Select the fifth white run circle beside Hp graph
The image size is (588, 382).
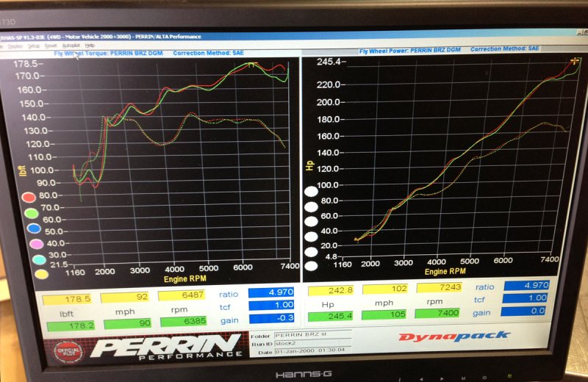(x=311, y=251)
